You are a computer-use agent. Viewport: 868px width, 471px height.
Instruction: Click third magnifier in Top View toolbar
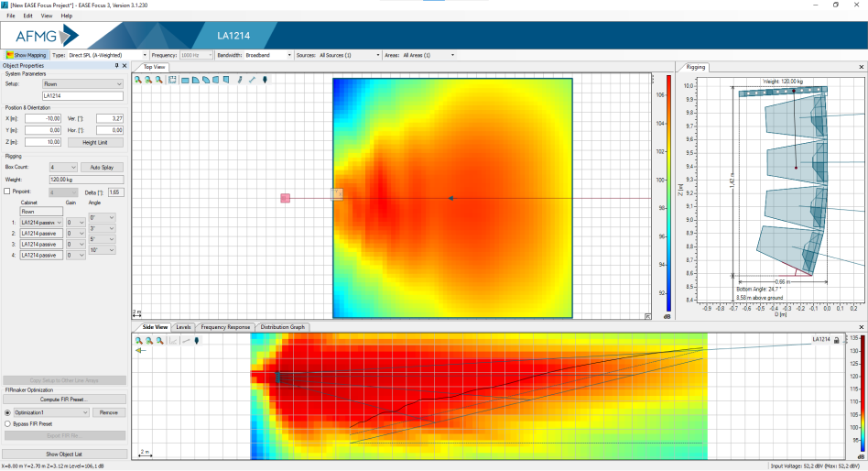click(x=159, y=80)
